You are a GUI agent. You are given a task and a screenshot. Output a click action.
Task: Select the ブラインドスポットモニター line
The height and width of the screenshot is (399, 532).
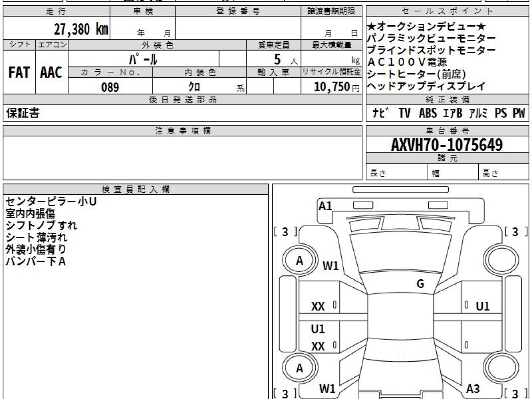coord(431,51)
